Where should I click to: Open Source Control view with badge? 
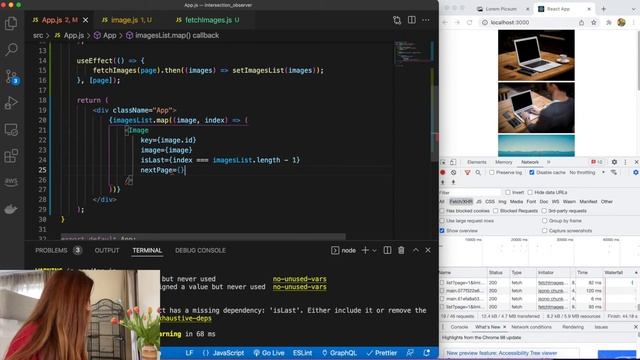tap(11, 76)
